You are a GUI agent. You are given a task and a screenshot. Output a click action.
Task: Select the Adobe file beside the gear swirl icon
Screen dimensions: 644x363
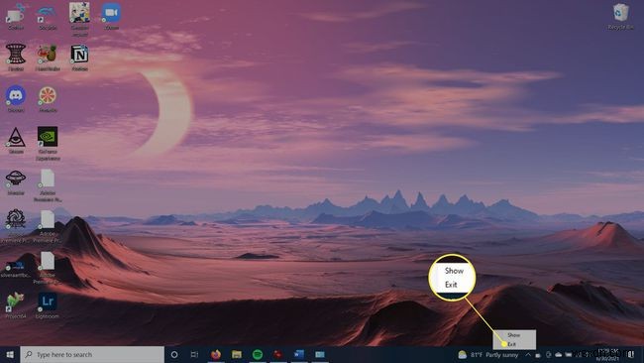point(48,226)
